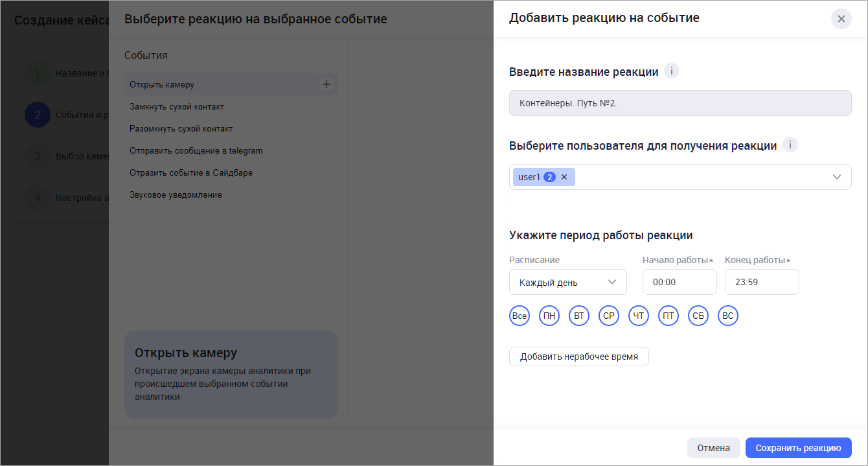The height and width of the screenshot is (466, 868).
Task: Click info icon beside Введите название реакции
Action: [x=672, y=71]
